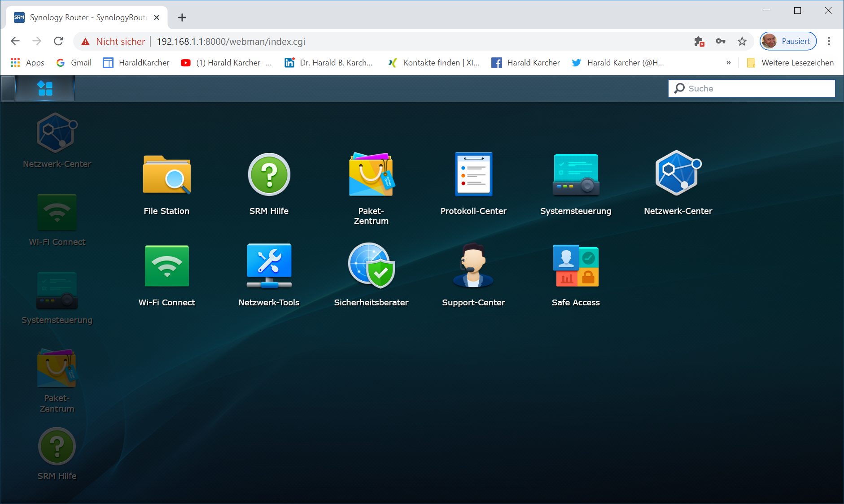Open a new browser tab
This screenshot has height=504, width=844.
click(x=182, y=17)
